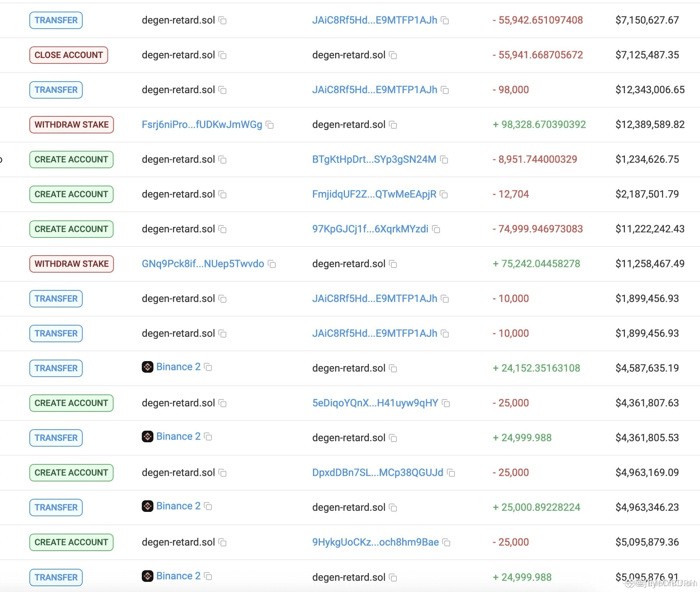Open Binance 2 link in +25,000.89228224 row

(x=178, y=506)
